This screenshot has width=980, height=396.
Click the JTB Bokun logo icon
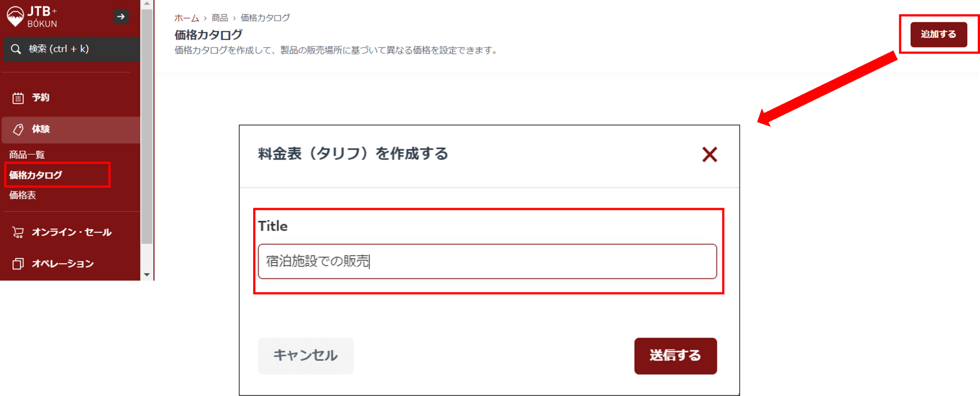[15, 16]
